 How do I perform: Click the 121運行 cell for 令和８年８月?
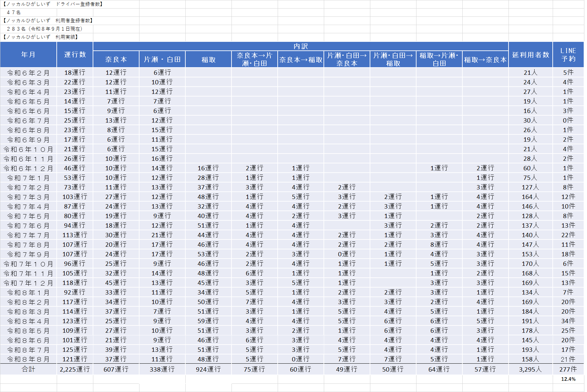(75, 359)
